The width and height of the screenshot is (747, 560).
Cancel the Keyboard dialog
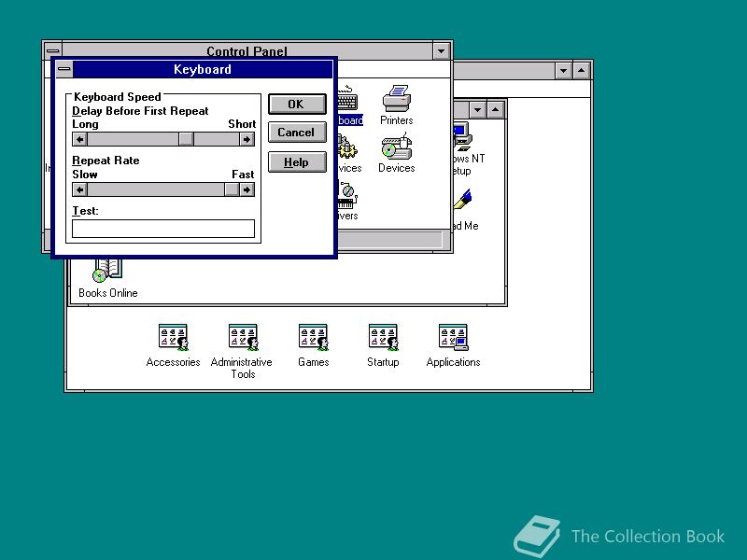point(297,132)
